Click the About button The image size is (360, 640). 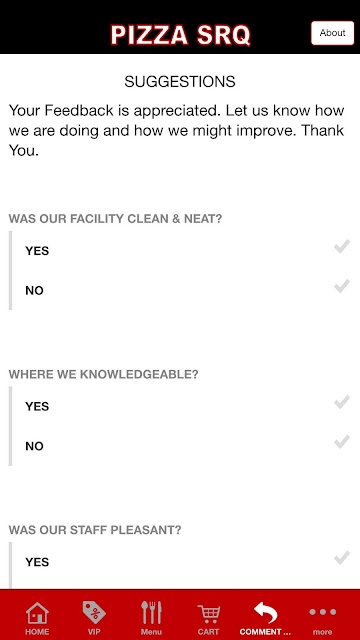point(332,33)
